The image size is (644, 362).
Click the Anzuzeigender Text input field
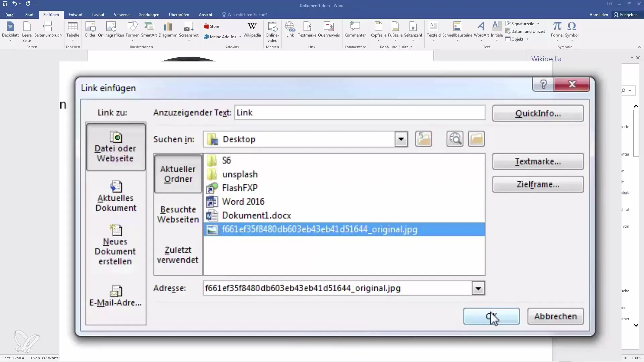(359, 112)
